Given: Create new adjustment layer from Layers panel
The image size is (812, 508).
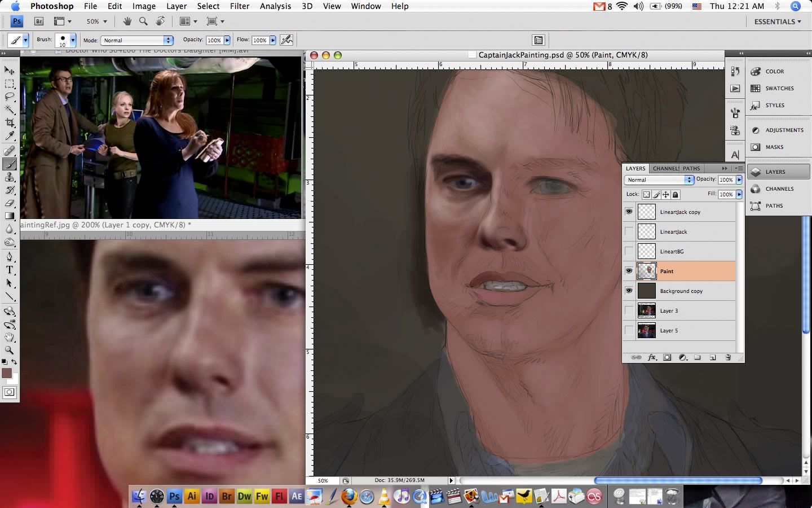Looking at the screenshot, I should 682,357.
